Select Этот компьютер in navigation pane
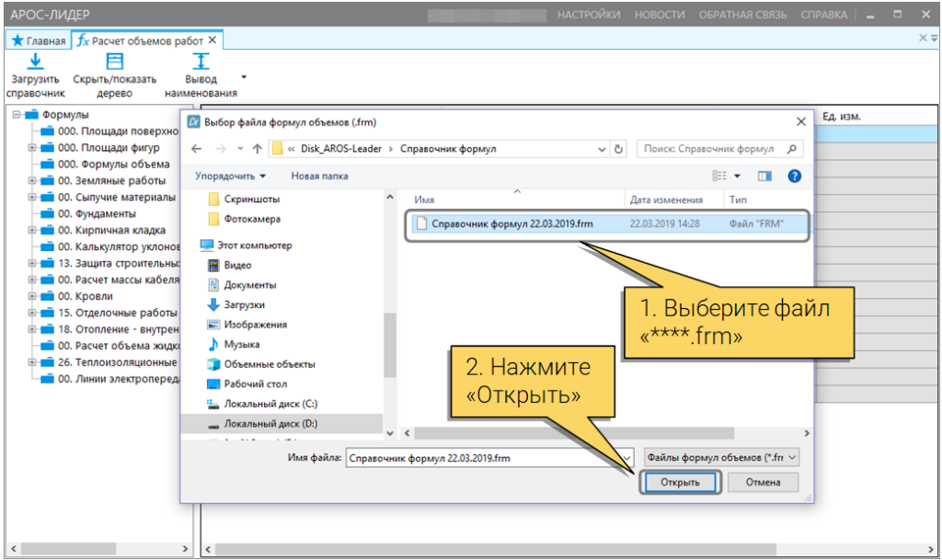 coord(247,245)
